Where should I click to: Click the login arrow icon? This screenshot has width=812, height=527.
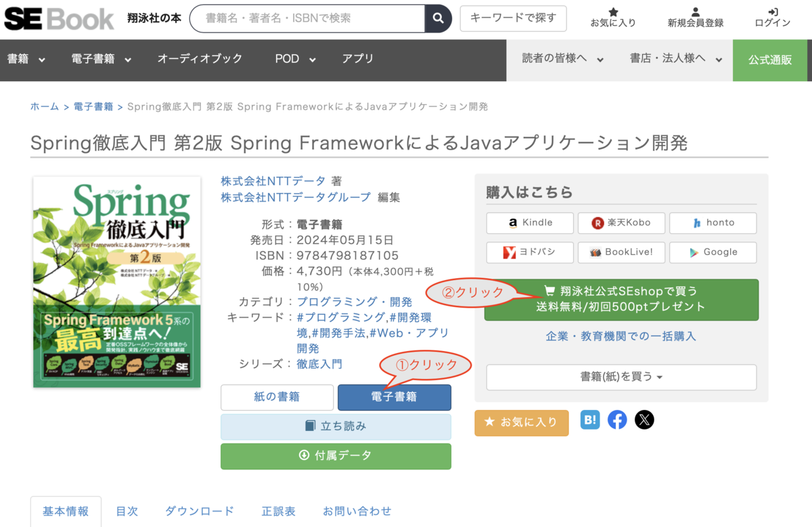pos(773,12)
